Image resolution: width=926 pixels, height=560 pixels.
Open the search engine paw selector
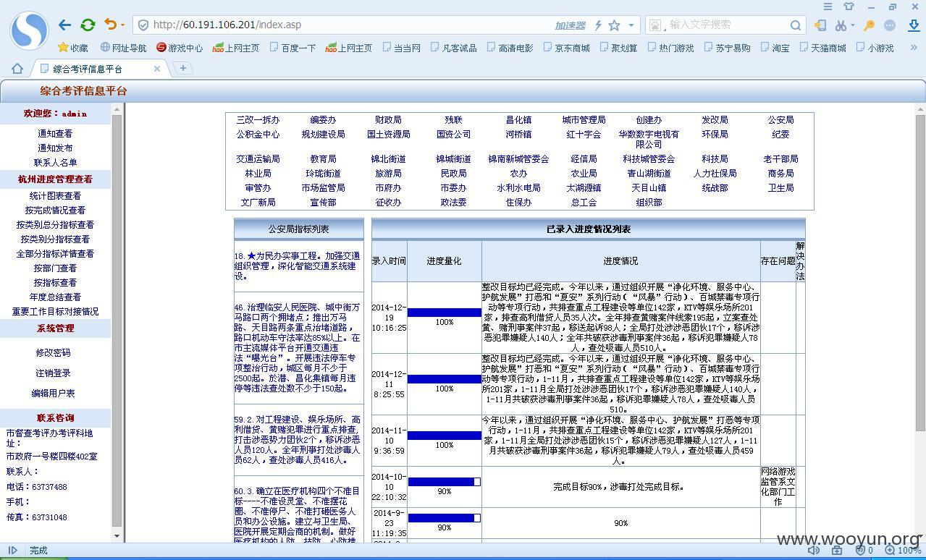click(657, 25)
